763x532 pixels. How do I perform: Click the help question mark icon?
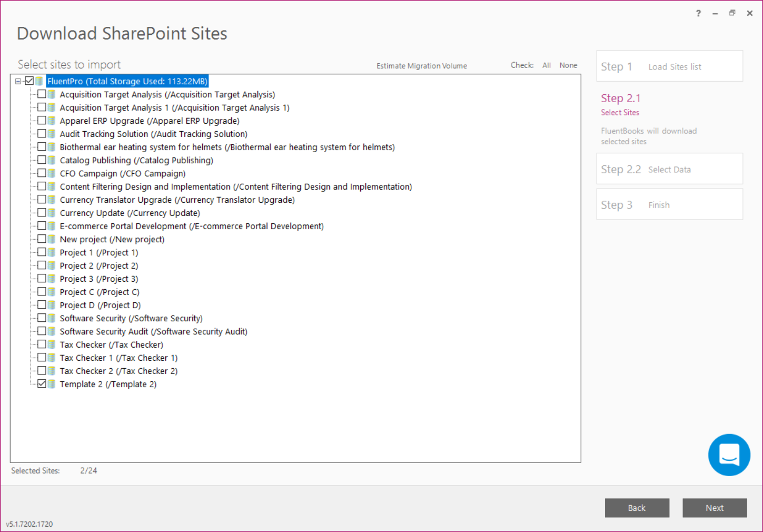pyautogui.click(x=698, y=13)
